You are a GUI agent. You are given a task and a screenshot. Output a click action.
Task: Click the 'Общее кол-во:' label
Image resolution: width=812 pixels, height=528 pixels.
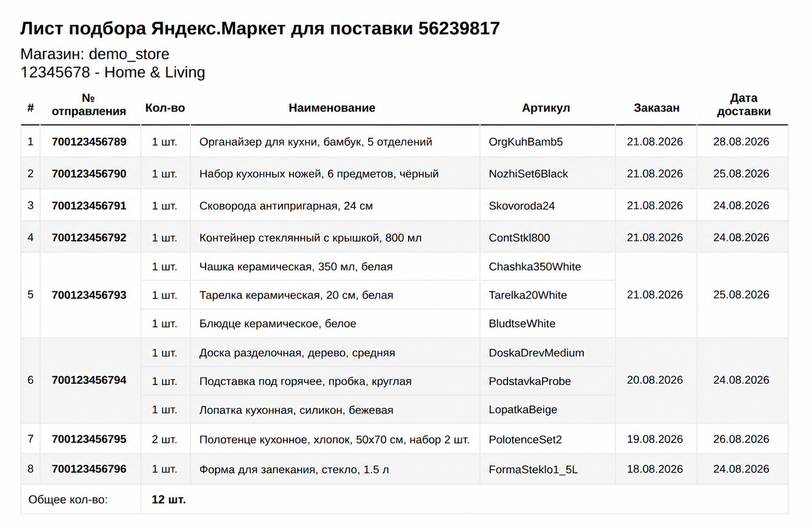tap(68, 500)
